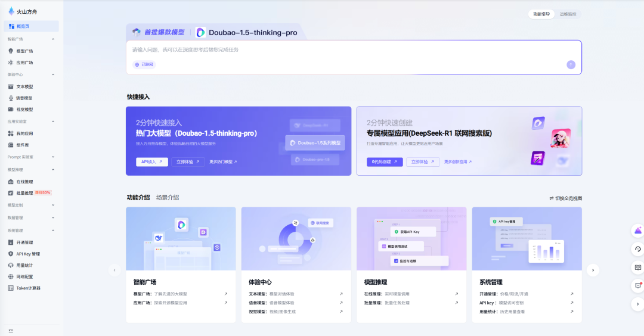
Task: Expand the Prompt 实验室 sidebar section
Action: pyautogui.click(x=53, y=157)
